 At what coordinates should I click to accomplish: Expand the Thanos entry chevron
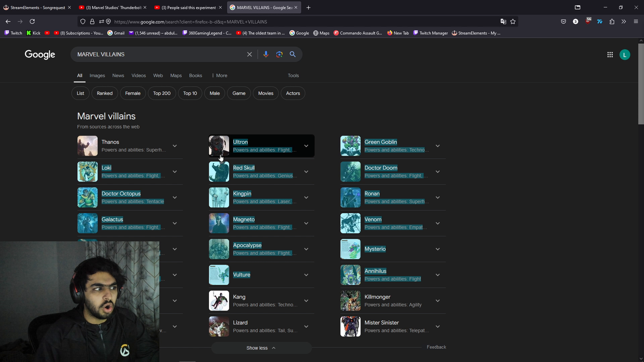pos(175,146)
